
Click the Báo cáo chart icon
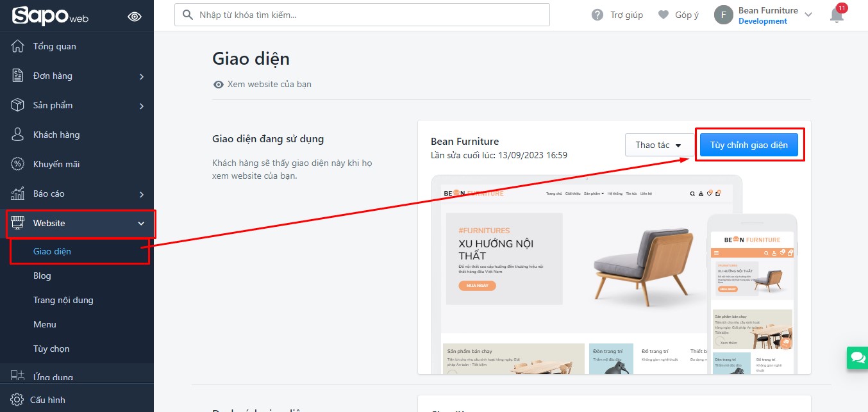(x=18, y=194)
